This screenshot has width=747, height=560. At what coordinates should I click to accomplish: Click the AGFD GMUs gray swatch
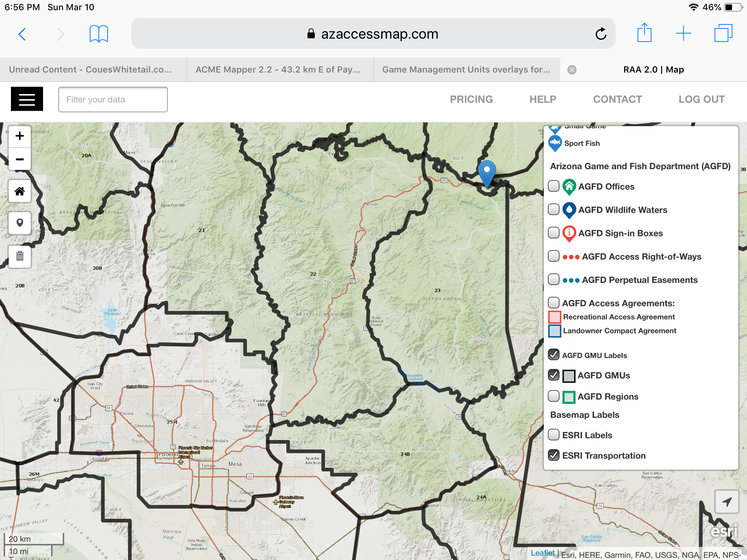pyautogui.click(x=569, y=376)
